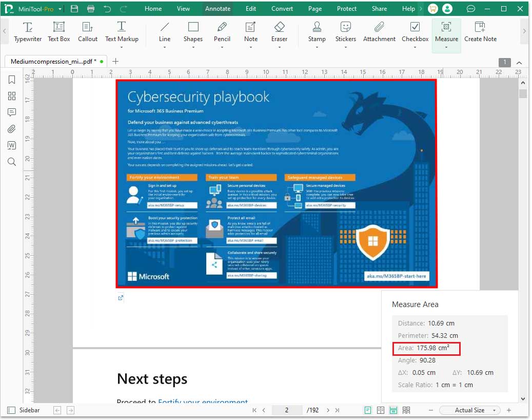Select the Pencil drawing tool
This screenshot has height=420, width=532.
click(222, 32)
